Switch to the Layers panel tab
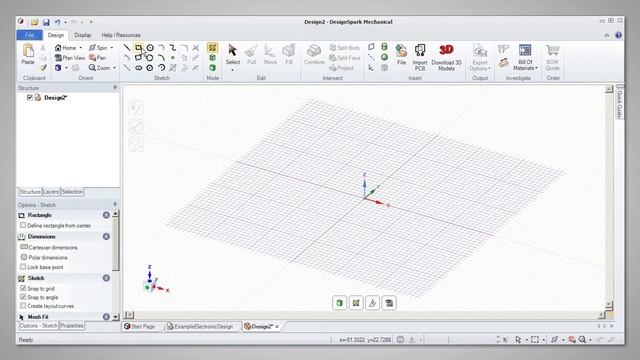Image resolution: width=640 pixels, height=360 pixels. pyautogui.click(x=51, y=192)
